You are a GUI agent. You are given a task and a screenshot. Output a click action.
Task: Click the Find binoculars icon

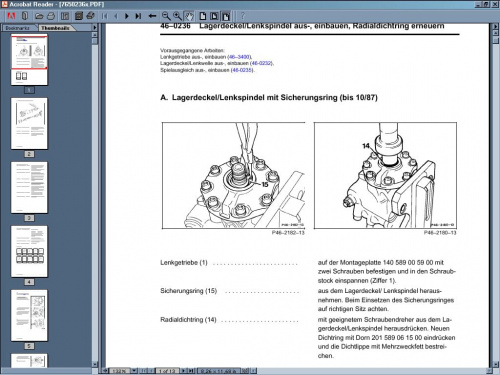90,16
